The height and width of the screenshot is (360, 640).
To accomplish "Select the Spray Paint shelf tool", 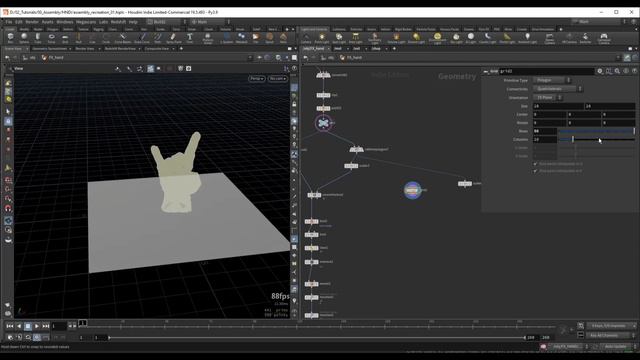I will 173,38.
